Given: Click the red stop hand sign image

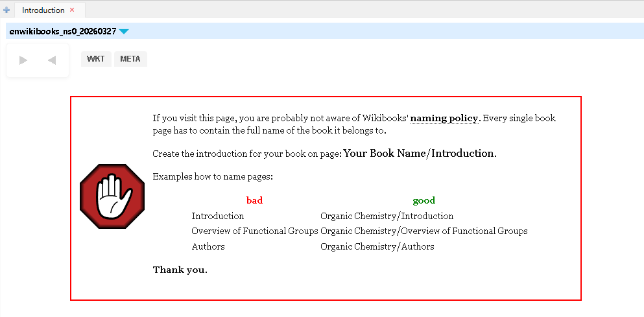Looking at the screenshot, I should [112, 196].
